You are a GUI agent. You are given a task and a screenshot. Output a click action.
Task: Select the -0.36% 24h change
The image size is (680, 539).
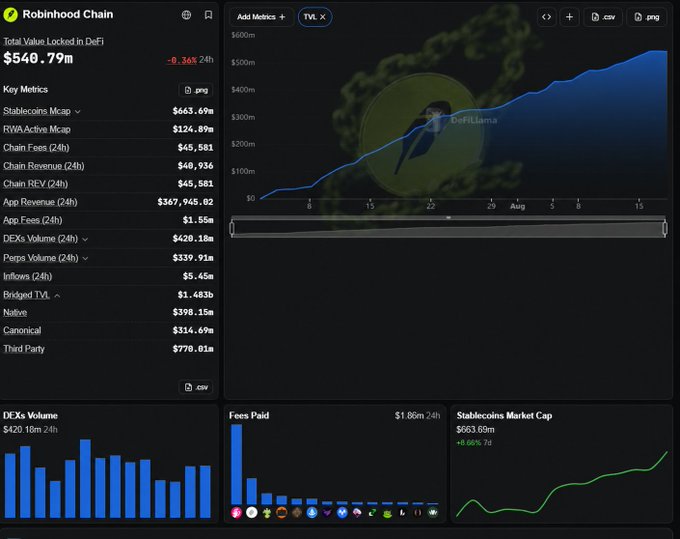[182, 60]
